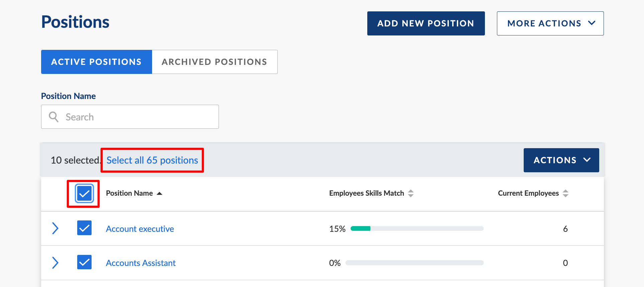This screenshot has height=287, width=644.
Task: Uncheck the Account executive checkbox
Action: pyautogui.click(x=84, y=228)
